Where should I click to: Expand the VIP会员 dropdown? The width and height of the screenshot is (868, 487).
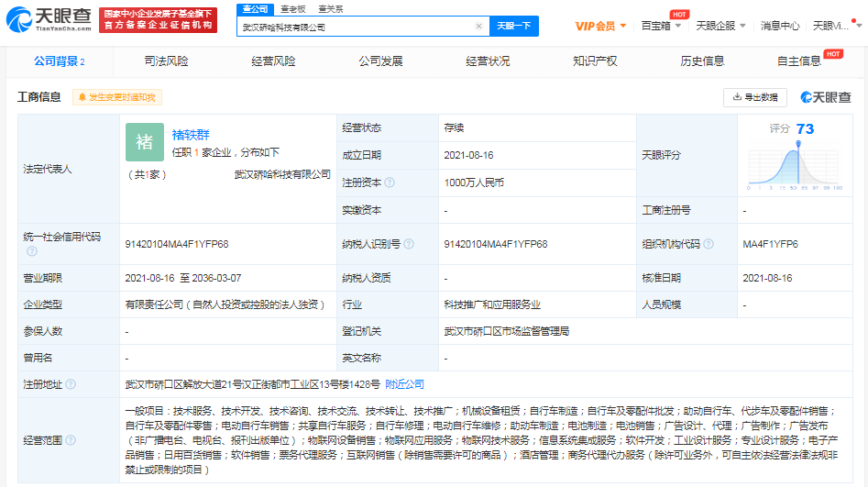click(x=600, y=26)
